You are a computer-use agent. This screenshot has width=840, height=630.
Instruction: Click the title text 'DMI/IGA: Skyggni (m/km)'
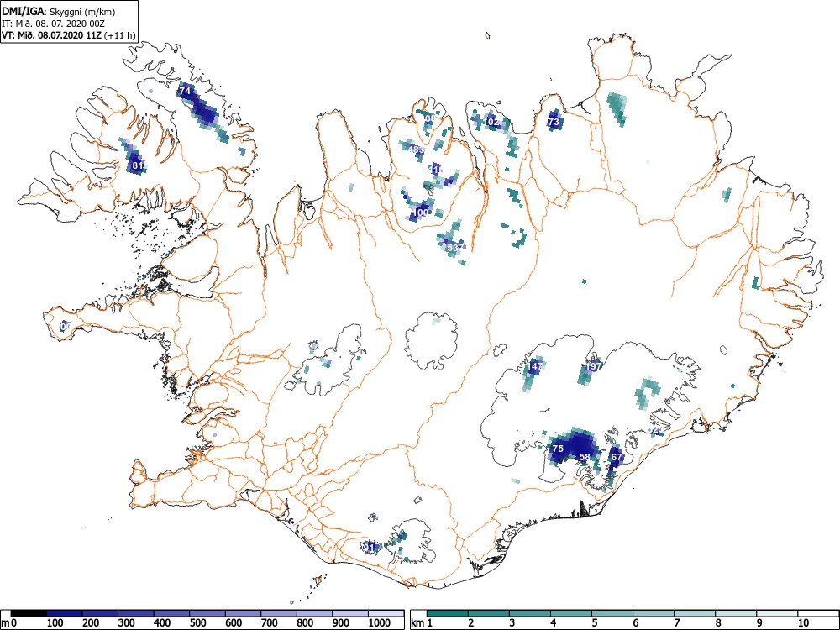click(59, 12)
